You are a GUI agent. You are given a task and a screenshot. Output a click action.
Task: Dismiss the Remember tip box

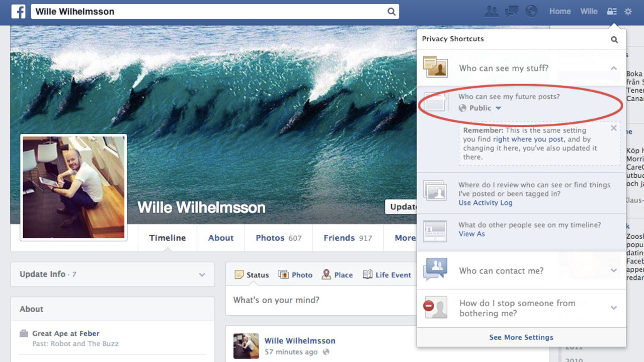point(613,128)
